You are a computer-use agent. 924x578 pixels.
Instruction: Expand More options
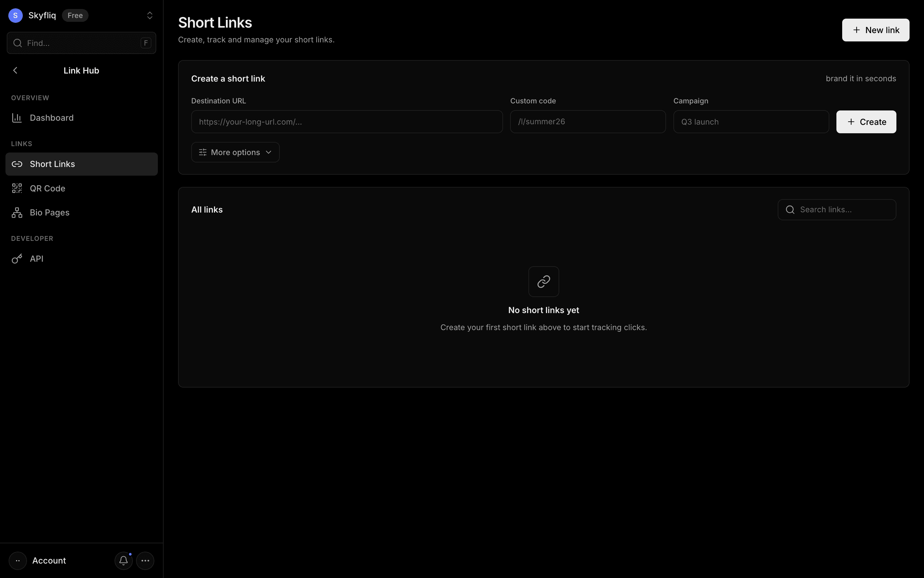tap(235, 152)
